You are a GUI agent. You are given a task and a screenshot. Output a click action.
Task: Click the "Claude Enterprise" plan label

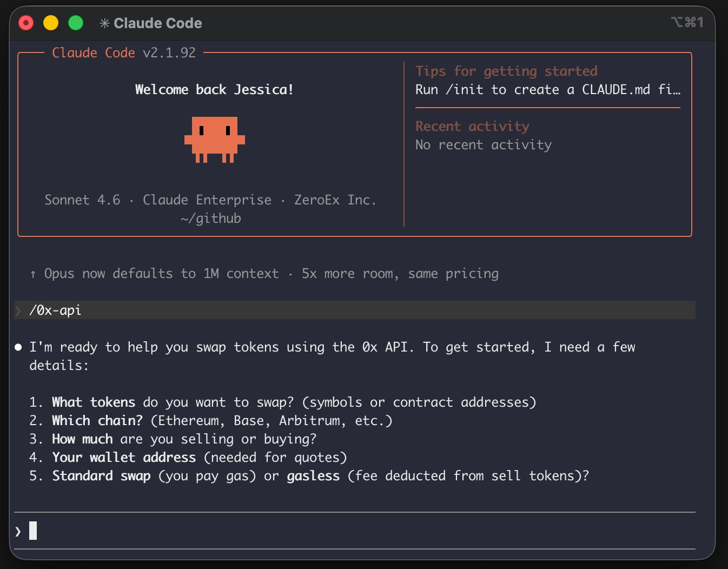(x=207, y=200)
